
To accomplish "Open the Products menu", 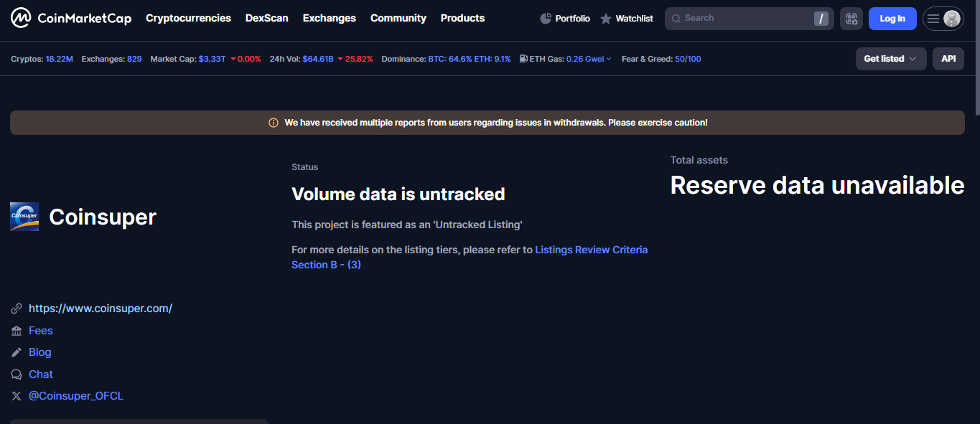I will tap(462, 18).
